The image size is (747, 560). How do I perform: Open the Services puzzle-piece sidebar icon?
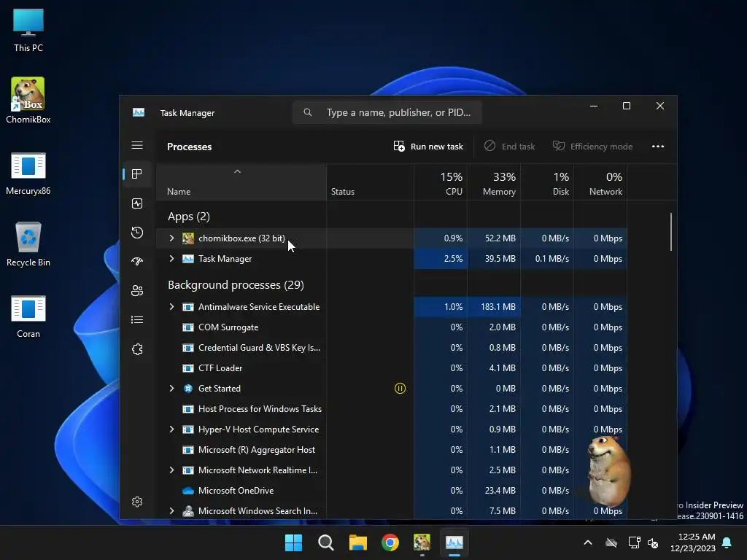[137, 349]
